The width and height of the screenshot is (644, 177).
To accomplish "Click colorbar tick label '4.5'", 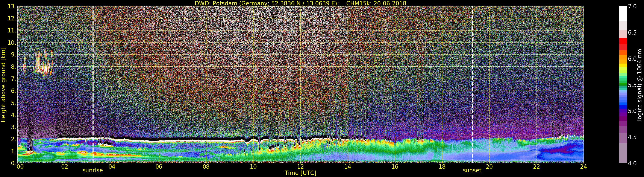I will 632,137.
